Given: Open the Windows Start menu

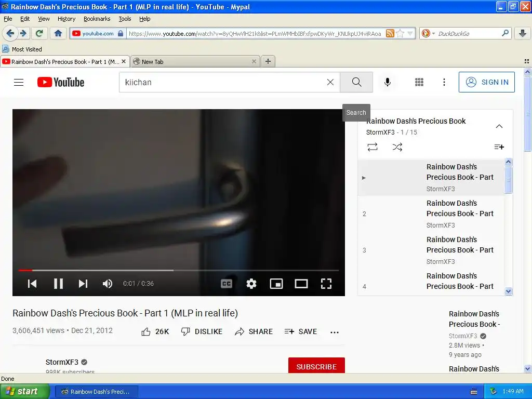Looking at the screenshot, I should pyautogui.click(x=24, y=392).
